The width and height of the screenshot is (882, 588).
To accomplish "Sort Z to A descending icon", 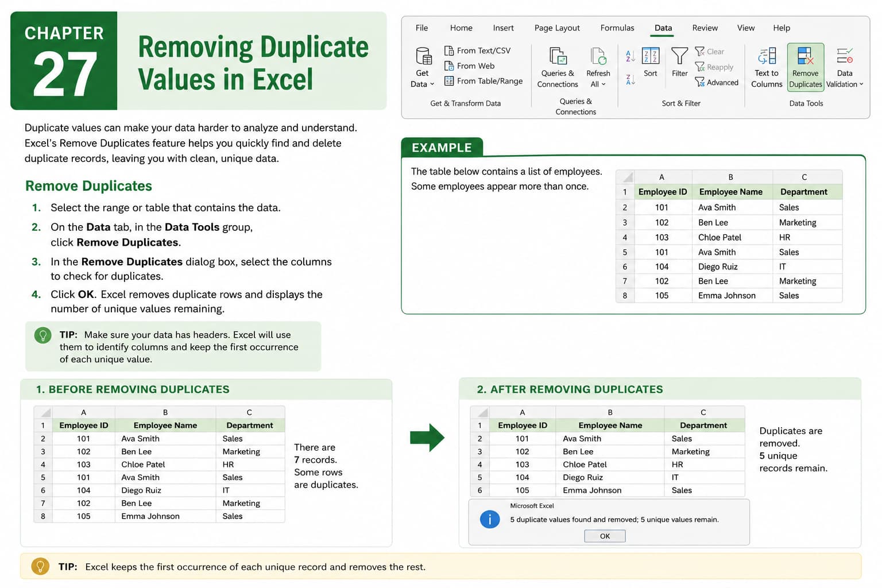I will click(630, 79).
